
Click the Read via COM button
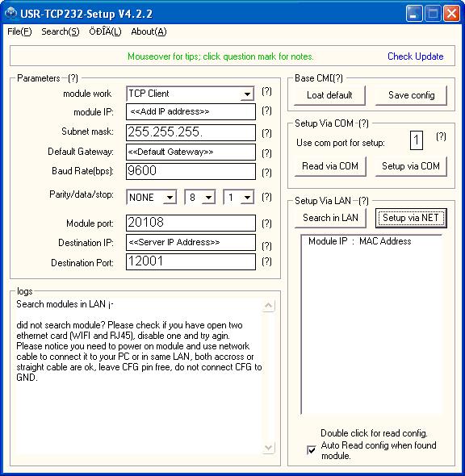pos(330,166)
